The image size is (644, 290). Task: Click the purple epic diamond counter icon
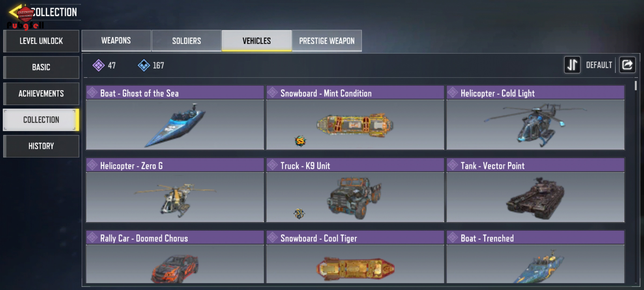98,65
